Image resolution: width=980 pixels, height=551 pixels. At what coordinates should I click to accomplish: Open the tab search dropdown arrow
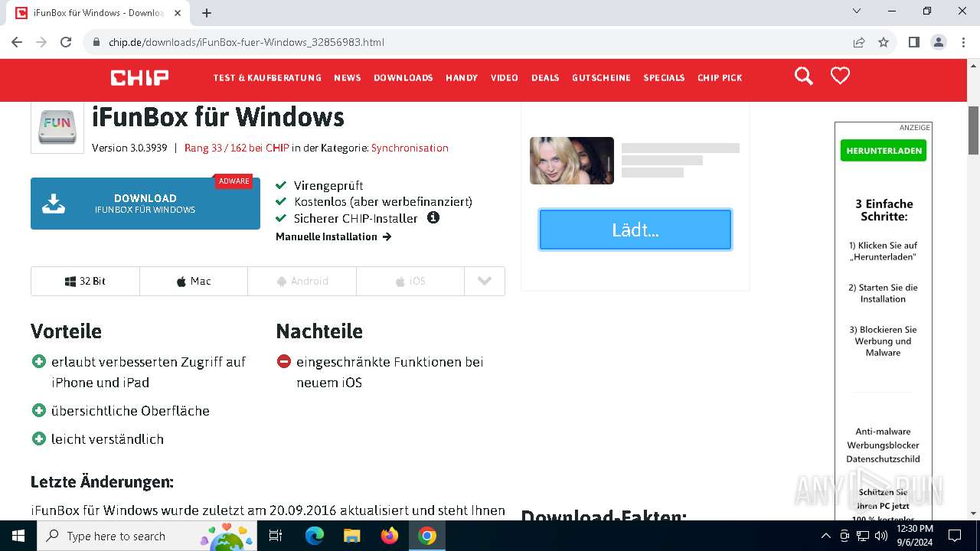(857, 11)
